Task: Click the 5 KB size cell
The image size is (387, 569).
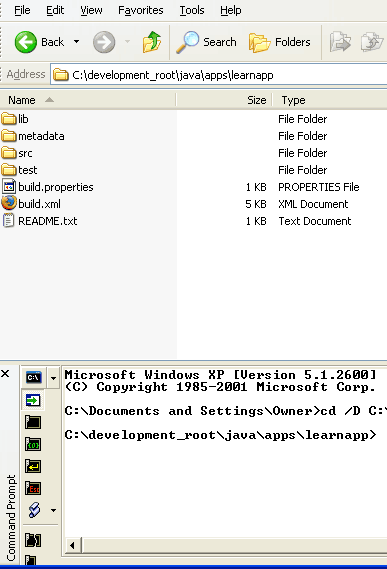Action: (256, 204)
